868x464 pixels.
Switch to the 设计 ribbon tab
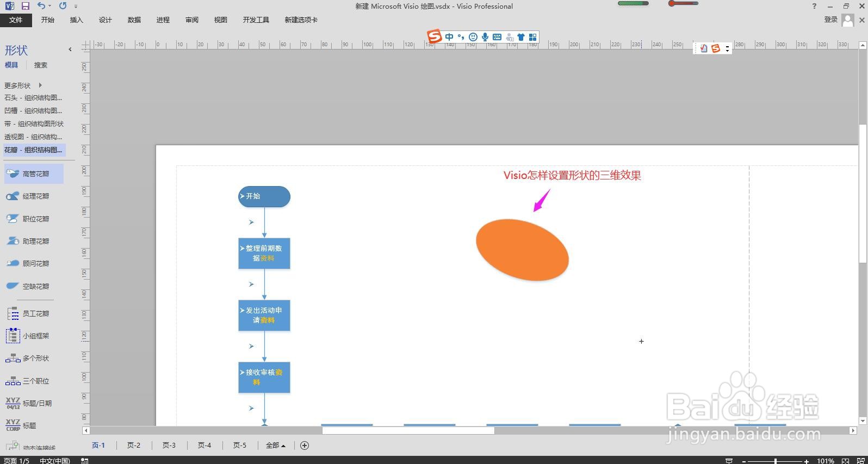pyautogui.click(x=106, y=20)
